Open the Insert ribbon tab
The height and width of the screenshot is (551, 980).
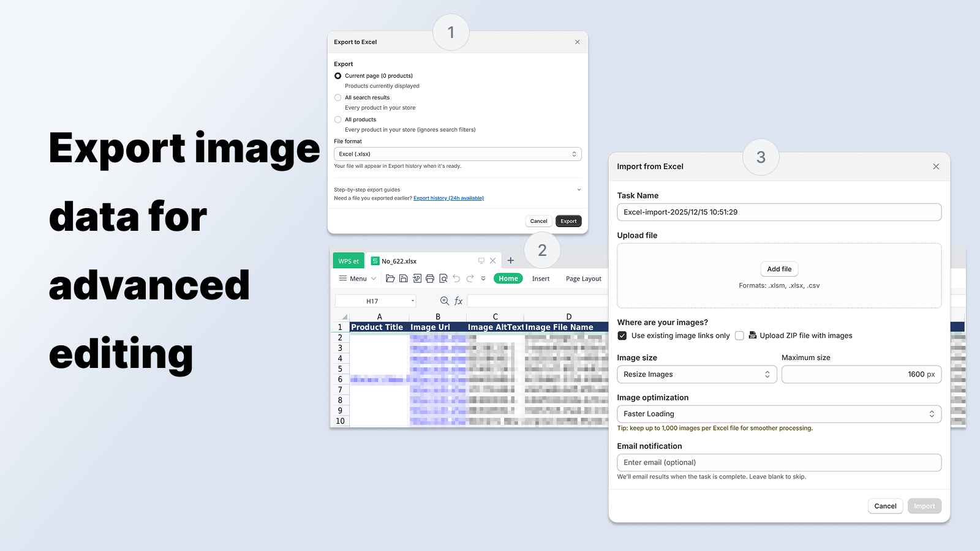[541, 279]
